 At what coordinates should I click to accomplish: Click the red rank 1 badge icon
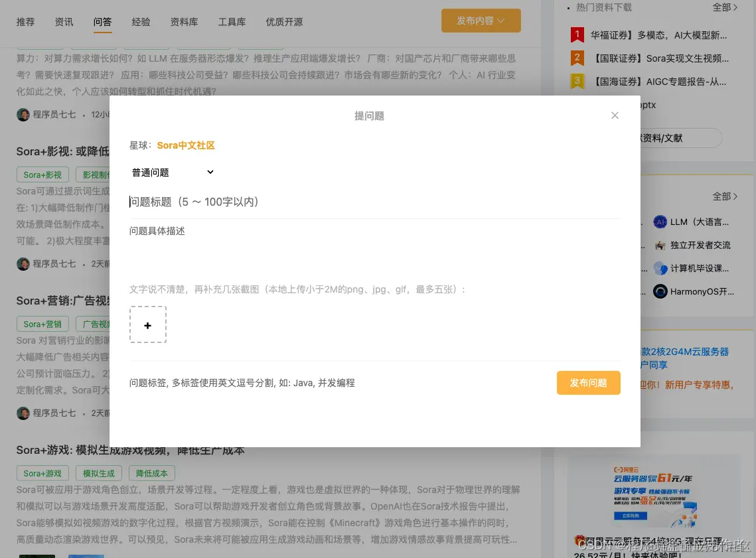click(x=577, y=35)
